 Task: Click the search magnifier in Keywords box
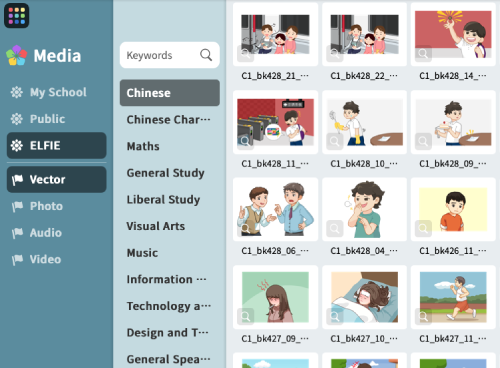206,55
